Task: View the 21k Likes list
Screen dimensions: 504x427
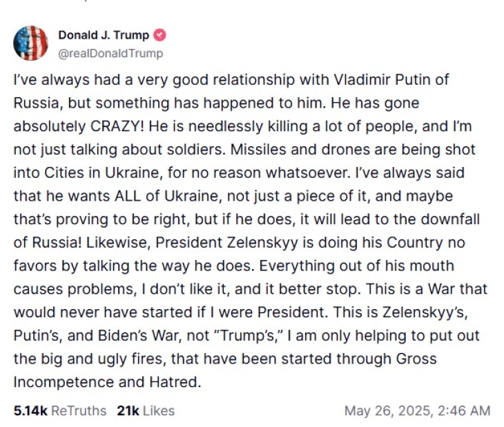Action: 146,410
